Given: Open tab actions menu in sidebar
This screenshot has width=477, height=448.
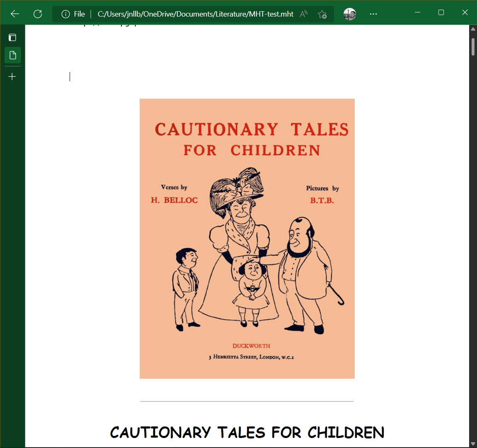Looking at the screenshot, I should (x=12, y=37).
